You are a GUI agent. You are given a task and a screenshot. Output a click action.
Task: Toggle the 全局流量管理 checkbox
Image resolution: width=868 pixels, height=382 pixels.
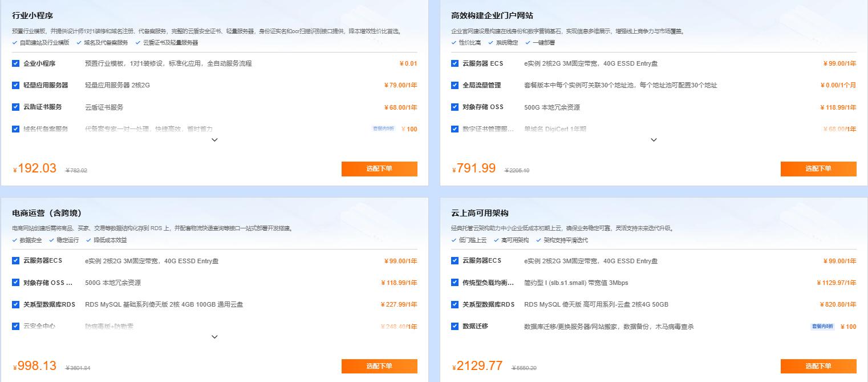pyautogui.click(x=455, y=85)
